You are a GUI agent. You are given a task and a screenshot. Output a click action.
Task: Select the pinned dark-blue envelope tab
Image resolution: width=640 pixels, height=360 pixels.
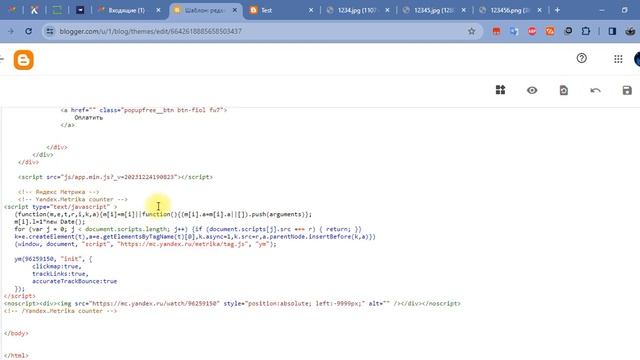pyautogui.click(x=80, y=10)
